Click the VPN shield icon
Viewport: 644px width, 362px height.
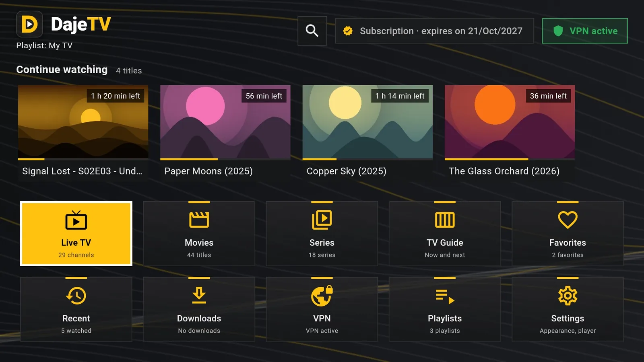pyautogui.click(x=558, y=31)
